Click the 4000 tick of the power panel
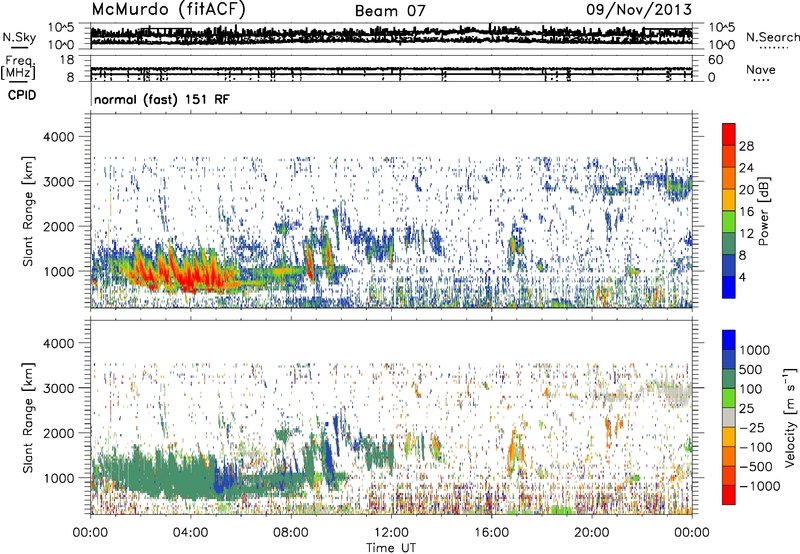 tap(61, 137)
